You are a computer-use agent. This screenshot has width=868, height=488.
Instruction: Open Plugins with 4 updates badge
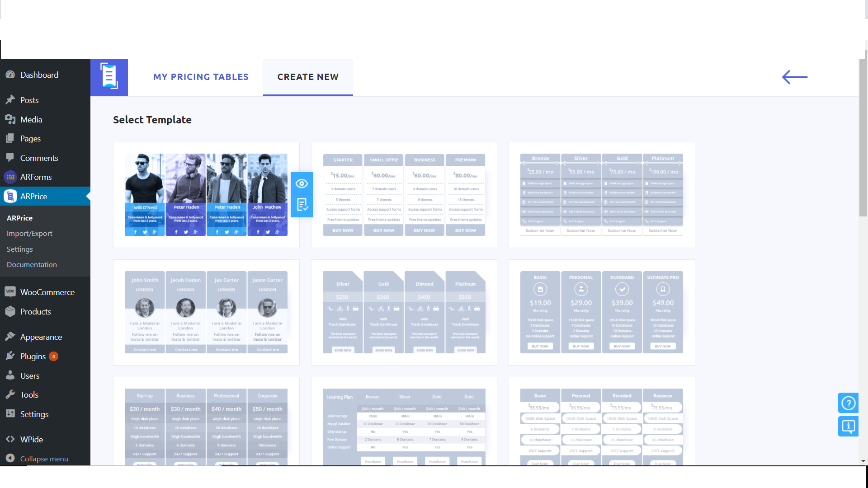click(x=33, y=357)
